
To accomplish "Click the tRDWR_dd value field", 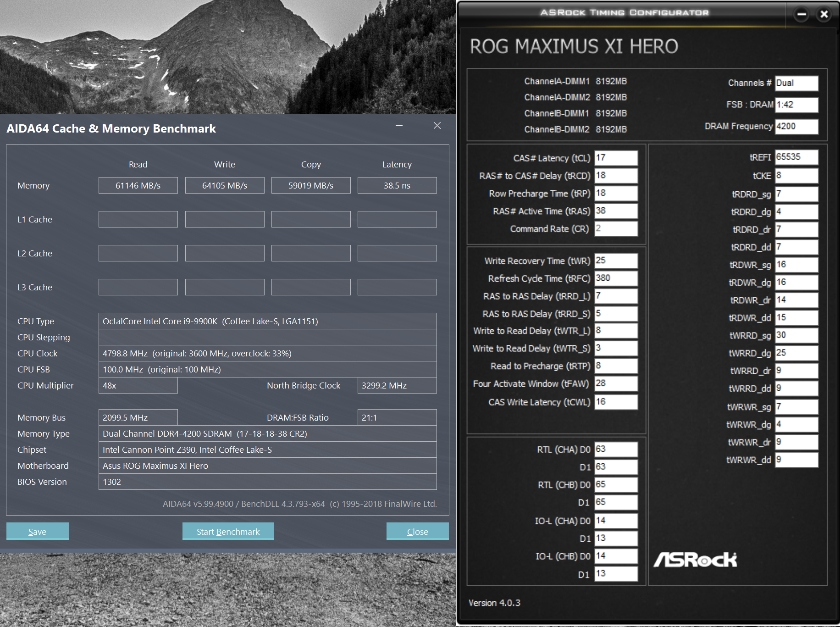I will click(796, 317).
